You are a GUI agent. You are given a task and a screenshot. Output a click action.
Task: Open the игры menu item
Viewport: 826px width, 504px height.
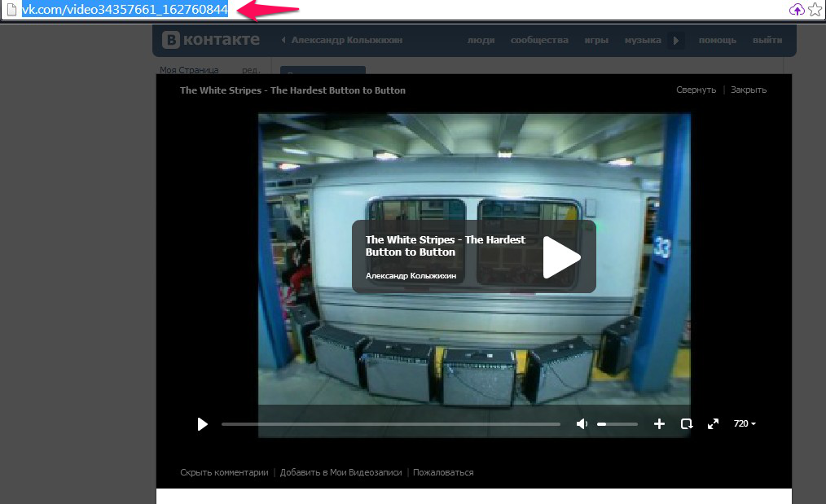pyautogui.click(x=595, y=40)
